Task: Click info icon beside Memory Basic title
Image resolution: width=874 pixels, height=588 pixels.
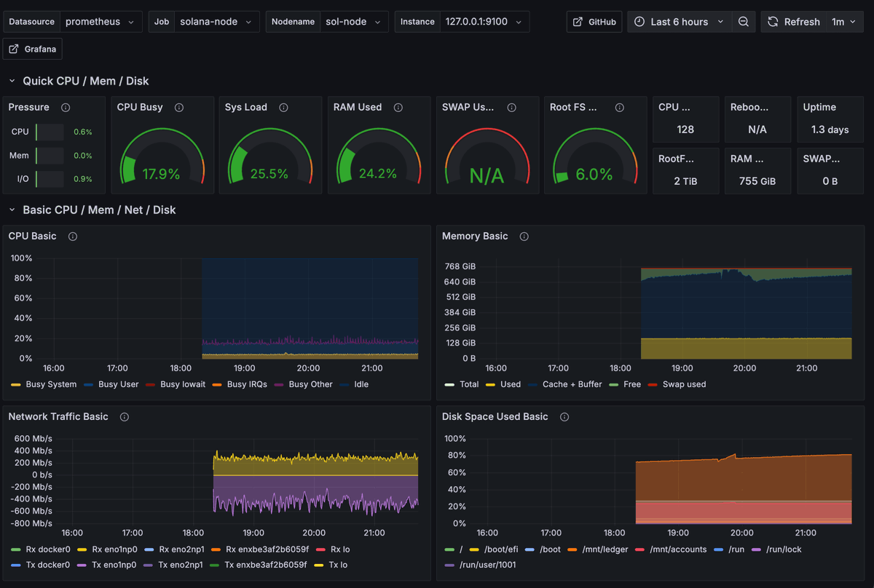Action: click(524, 237)
